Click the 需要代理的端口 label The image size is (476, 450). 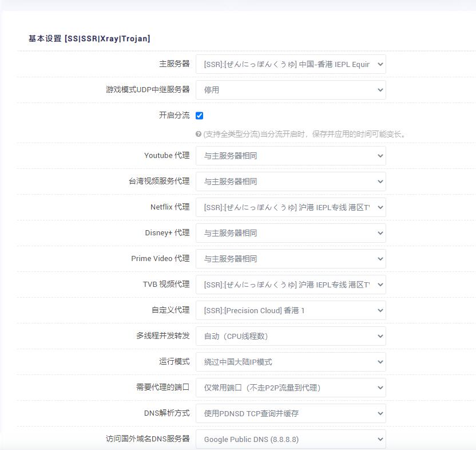click(162, 387)
